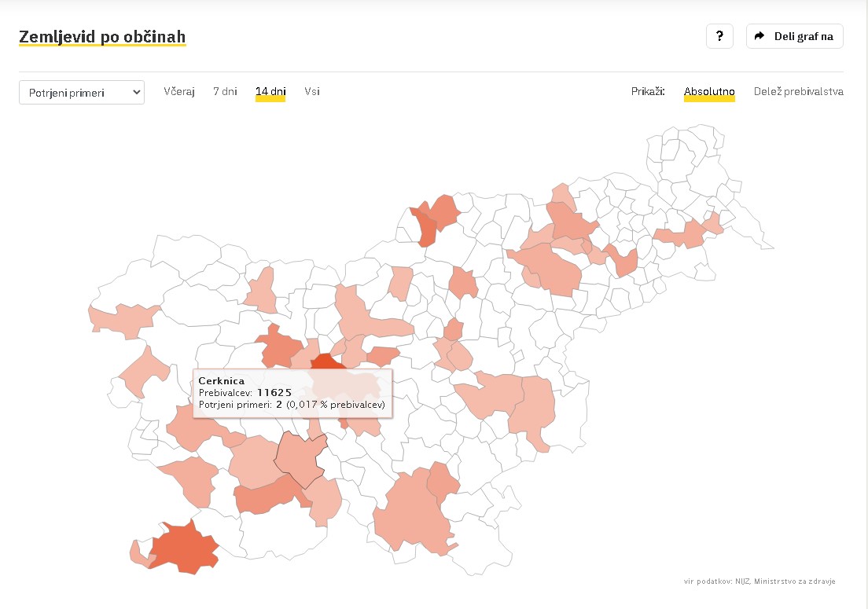Screen dimensions: 868x609
Task: Switch display to "Delež prebivalstva"
Action: (x=798, y=91)
